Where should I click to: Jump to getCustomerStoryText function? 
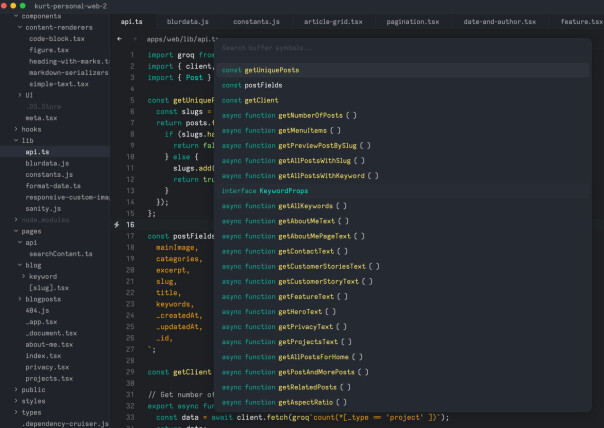click(x=403, y=281)
